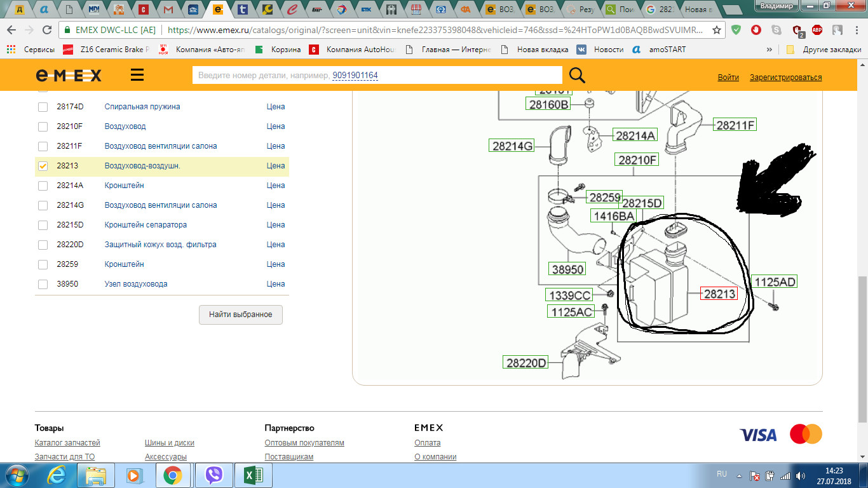Viewport: 868px width, 488px height.
Task: Click the part number search field
Action: 377,75
